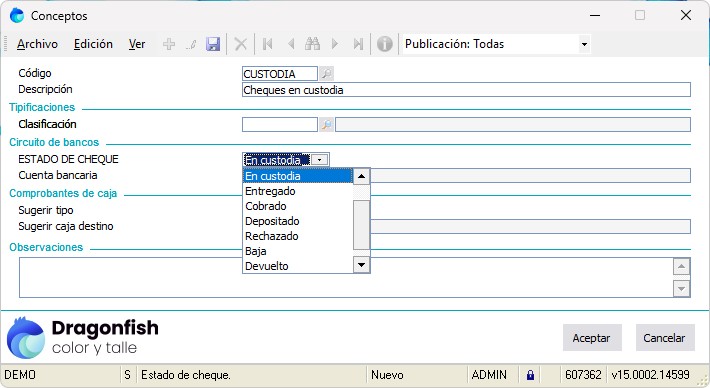710x388 pixels.
Task: Choose Rechazado from the list
Action: 297,236
